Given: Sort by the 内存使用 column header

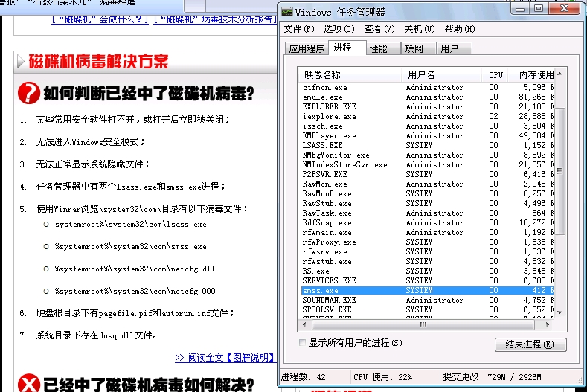Looking at the screenshot, I should pyautogui.click(x=531, y=75).
